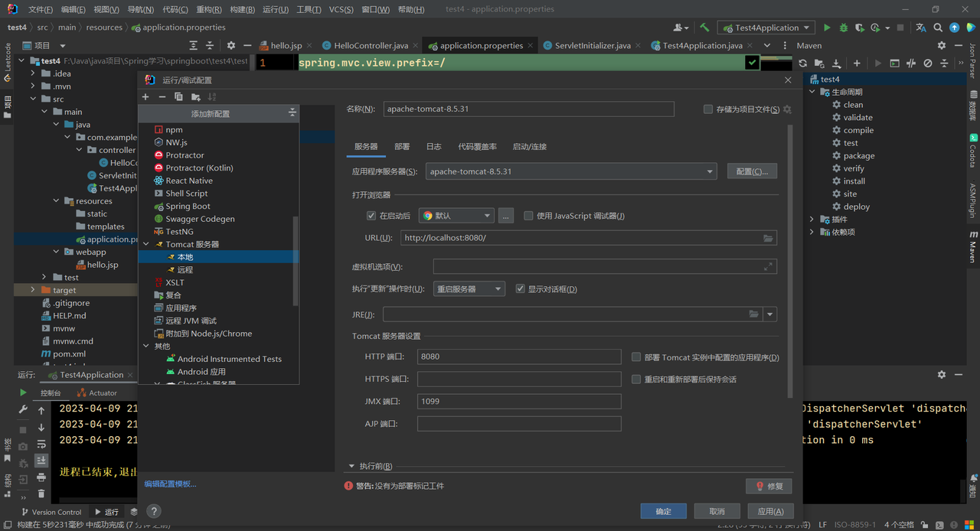Copy the selected run configuration

pyautogui.click(x=178, y=97)
